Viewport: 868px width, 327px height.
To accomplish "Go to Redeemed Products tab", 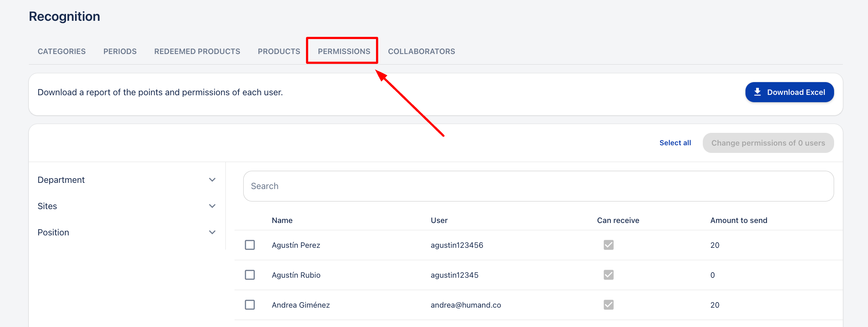I will [x=197, y=51].
